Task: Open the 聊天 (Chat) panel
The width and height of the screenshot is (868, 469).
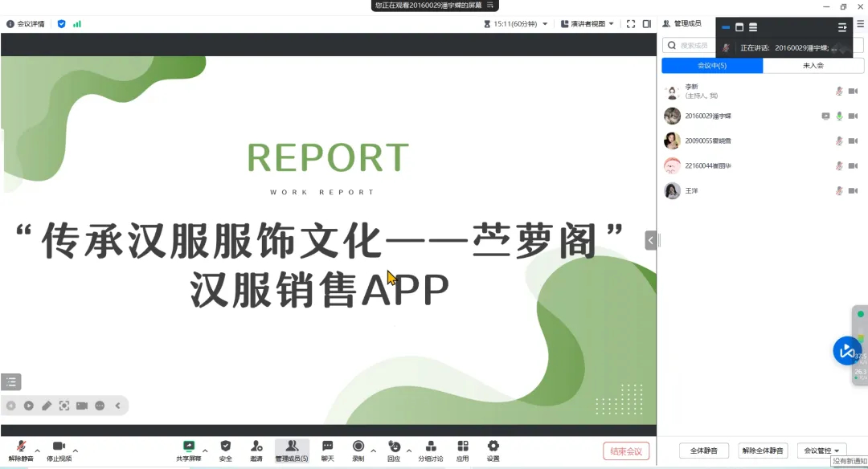Action: (327, 447)
